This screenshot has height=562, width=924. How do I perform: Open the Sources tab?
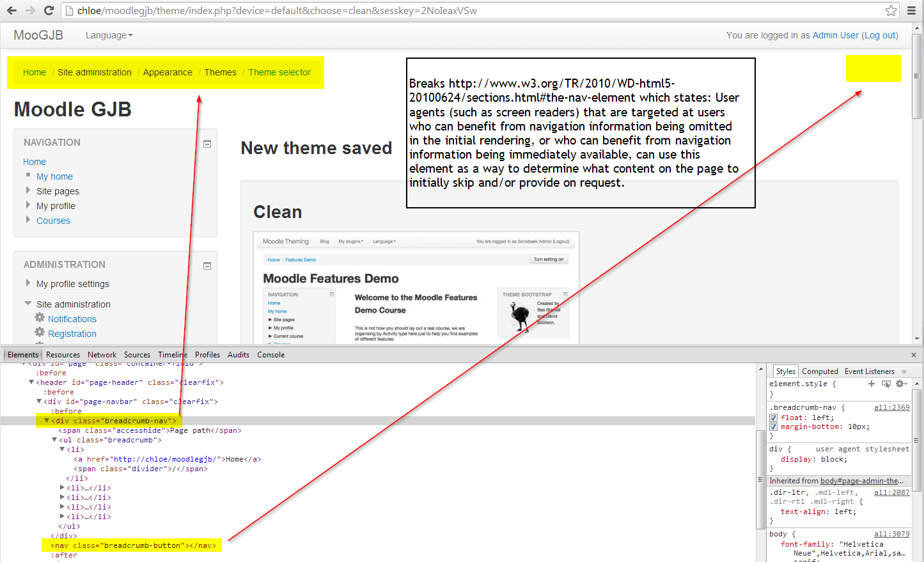click(x=137, y=355)
